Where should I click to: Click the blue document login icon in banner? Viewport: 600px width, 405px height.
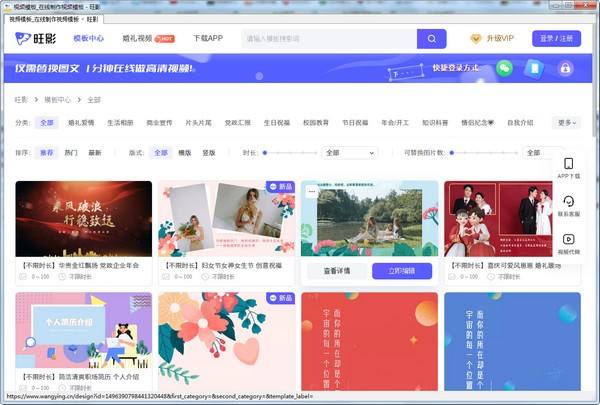(x=535, y=69)
